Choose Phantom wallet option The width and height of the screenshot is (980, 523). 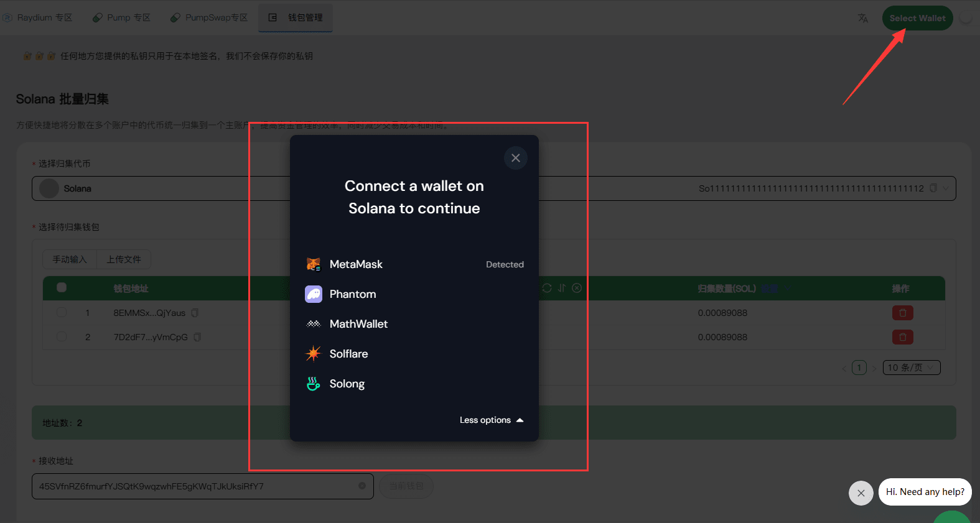(414, 294)
